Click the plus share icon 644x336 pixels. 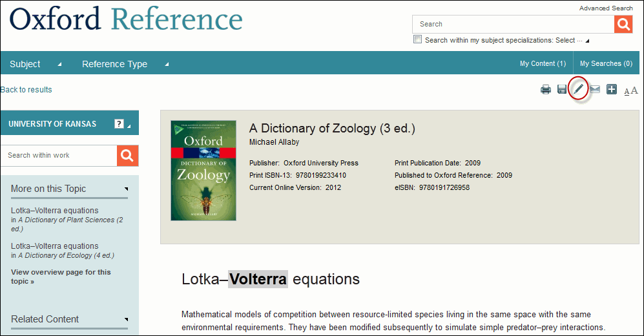(612, 89)
